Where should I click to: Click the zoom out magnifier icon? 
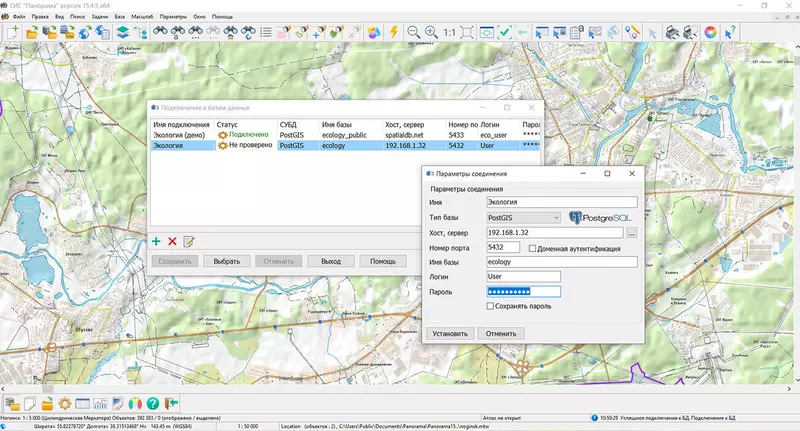tap(412, 32)
